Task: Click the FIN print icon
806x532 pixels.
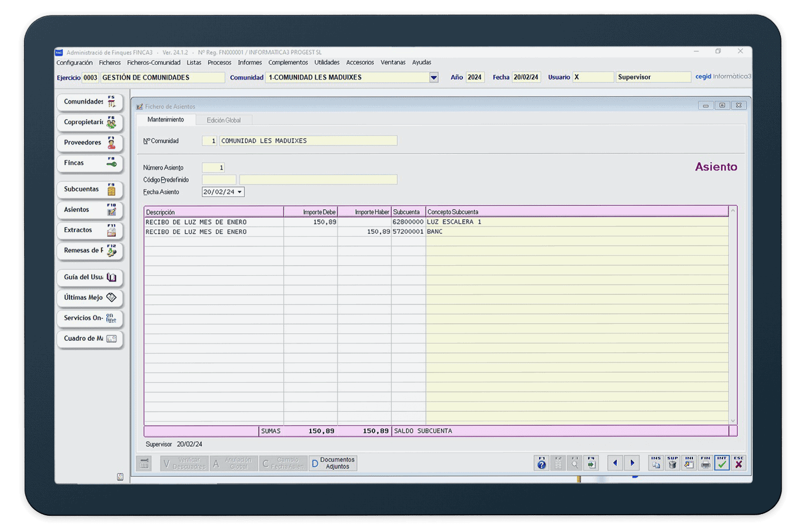Action: point(705,463)
